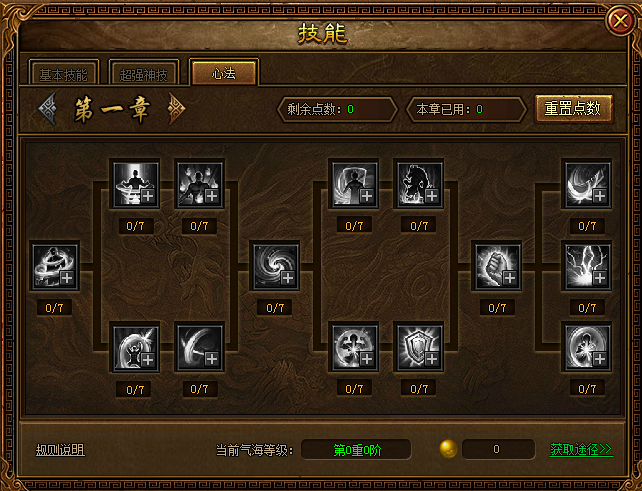Select the swirling vortex skill icon
Image resolution: width=642 pixels, height=491 pixels.
tap(276, 266)
